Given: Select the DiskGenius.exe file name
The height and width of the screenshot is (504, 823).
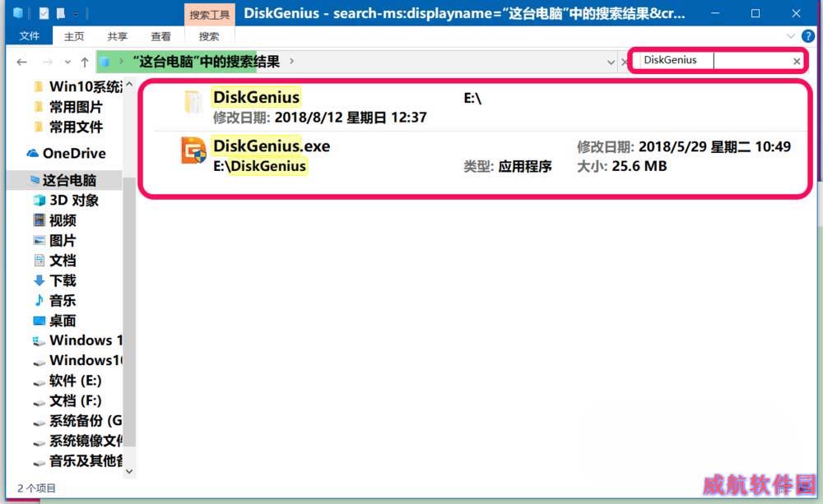Looking at the screenshot, I should (272, 146).
